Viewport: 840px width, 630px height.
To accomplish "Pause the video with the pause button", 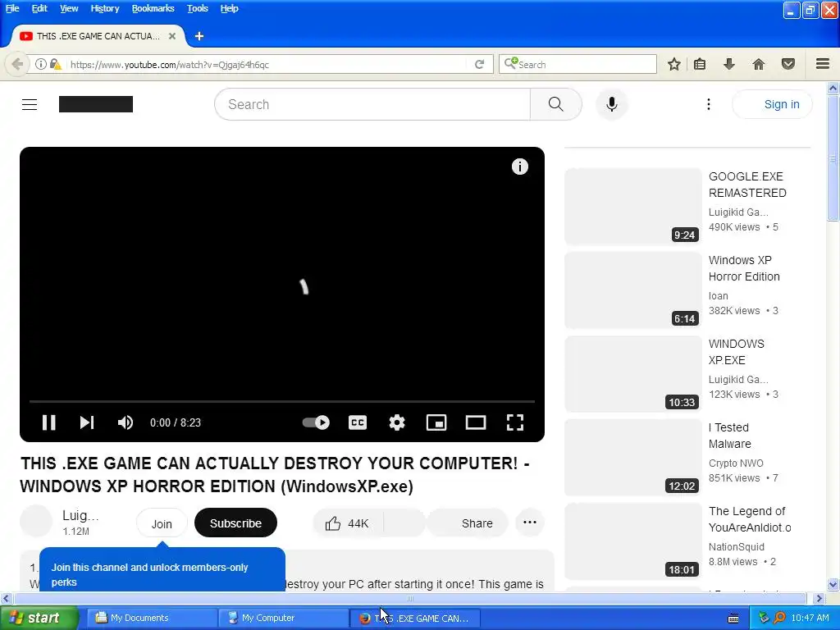I will tap(48, 422).
